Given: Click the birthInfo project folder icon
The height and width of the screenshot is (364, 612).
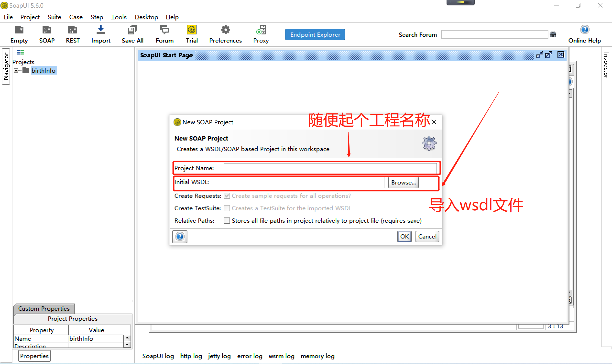Looking at the screenshot, I should click(26, 71).
